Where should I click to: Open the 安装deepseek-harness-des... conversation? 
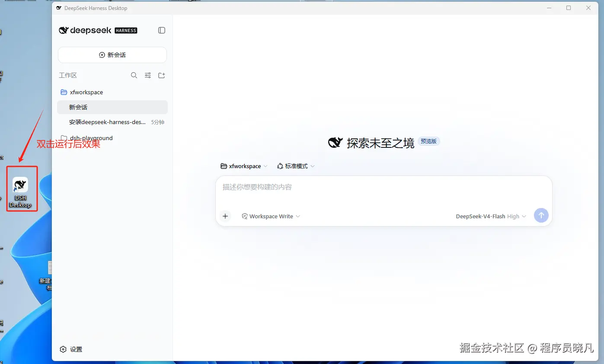[x=112, y=122]
